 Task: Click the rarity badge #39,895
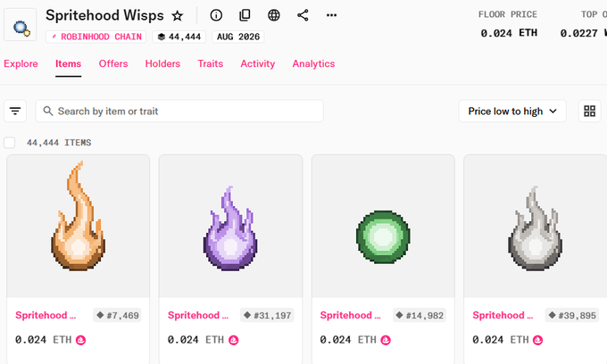coord(572,315)
